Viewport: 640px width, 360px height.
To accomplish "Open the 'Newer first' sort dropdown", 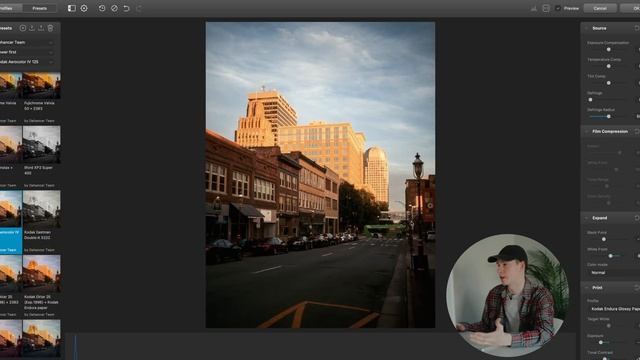I will pyautogui.click(x=27, y=52).
